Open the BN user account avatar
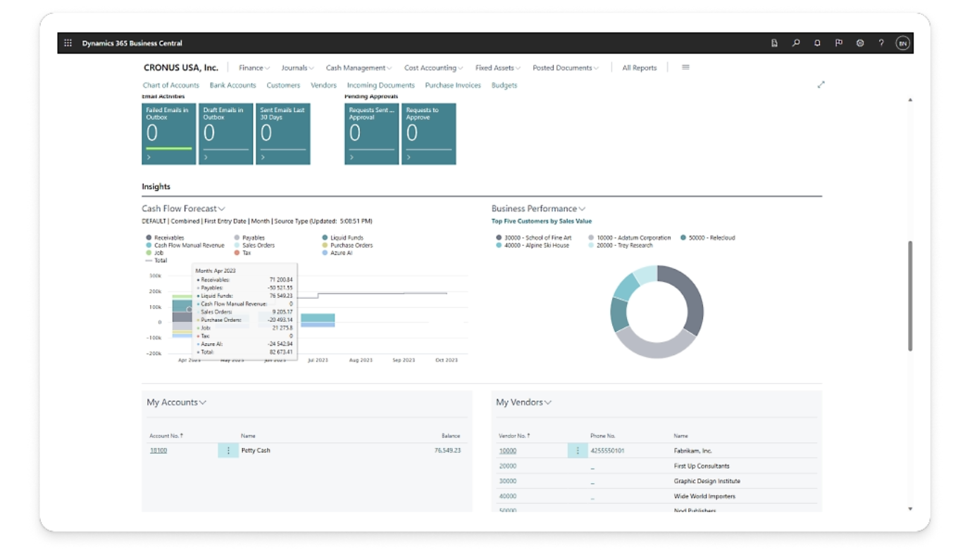Screen dimensions: 958x560 902,43
